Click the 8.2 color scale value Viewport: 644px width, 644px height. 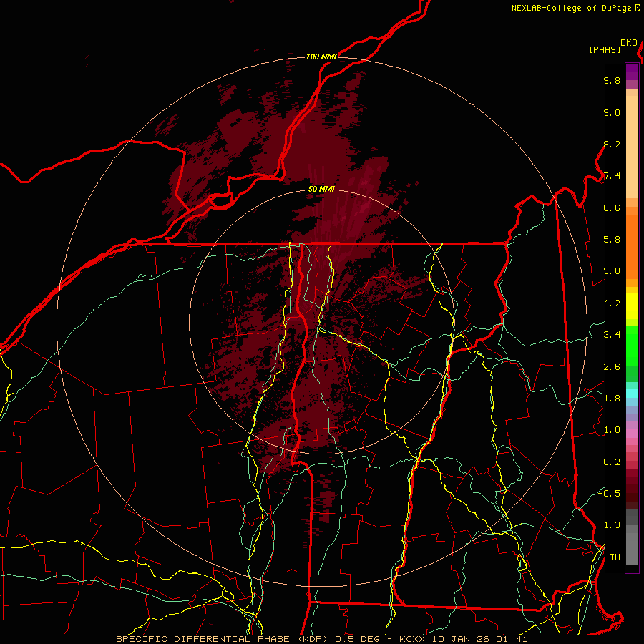612,144
